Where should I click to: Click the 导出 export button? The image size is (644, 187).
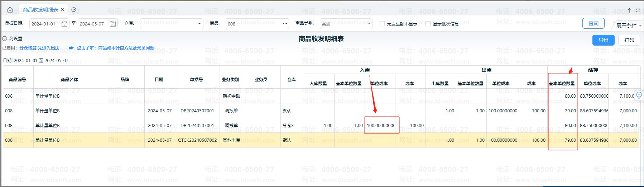pos(603,40)
